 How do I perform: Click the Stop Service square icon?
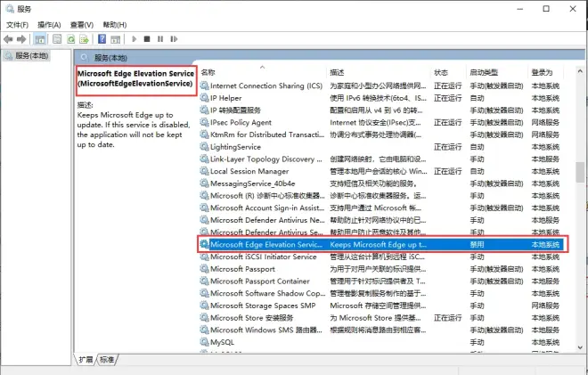coord(147,39)
